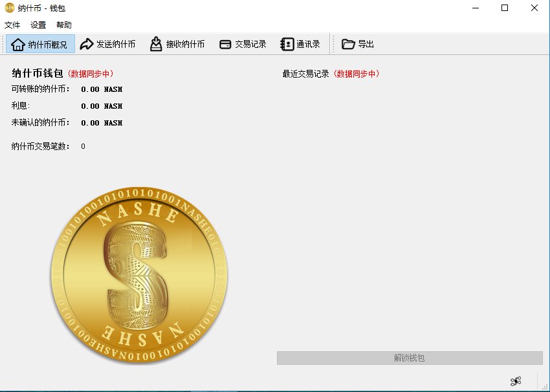
Task: Click the 纳什币交易笔数 count value 0
Action: point(83,146)
